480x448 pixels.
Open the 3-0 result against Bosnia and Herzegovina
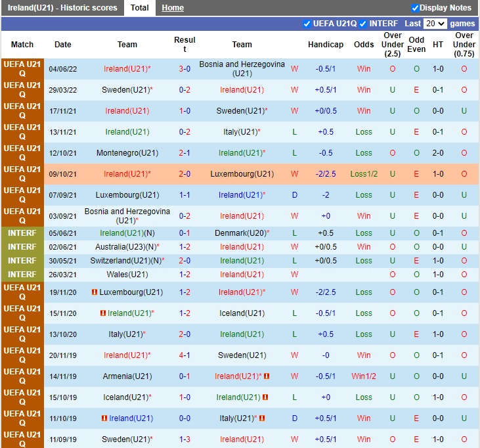[x=185, y=69]
